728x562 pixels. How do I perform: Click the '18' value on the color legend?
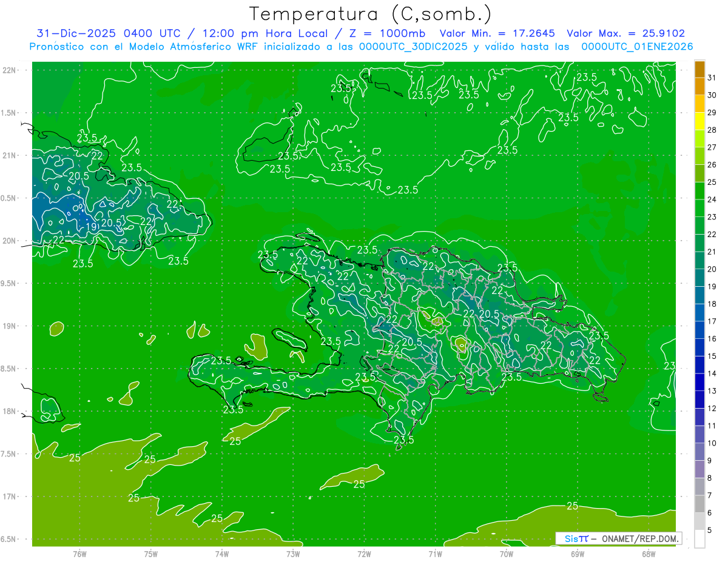coord(712,304)
